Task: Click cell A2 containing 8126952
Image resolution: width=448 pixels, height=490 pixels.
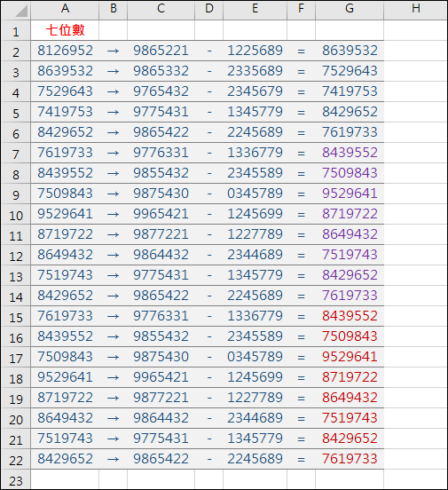Action: [x=65, y=51]
